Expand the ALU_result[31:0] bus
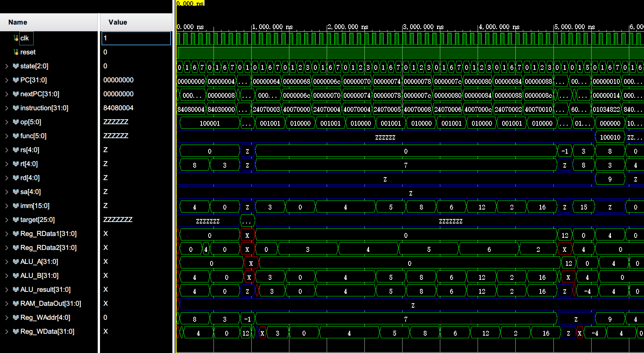The width and height of the screenshot is (644, 353). (7, 290)
